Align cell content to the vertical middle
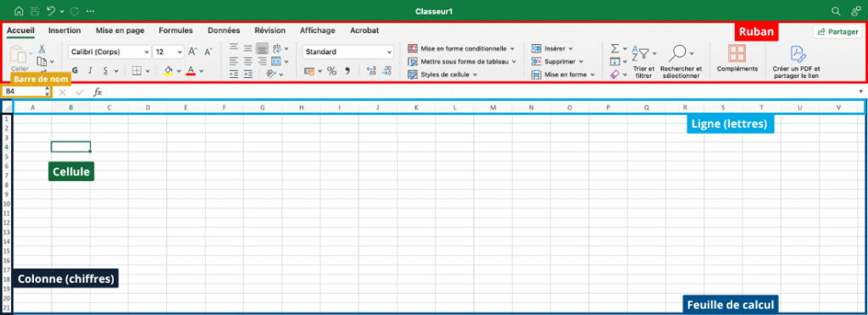This screenshot has width=868, height=315. coord(248,48)
